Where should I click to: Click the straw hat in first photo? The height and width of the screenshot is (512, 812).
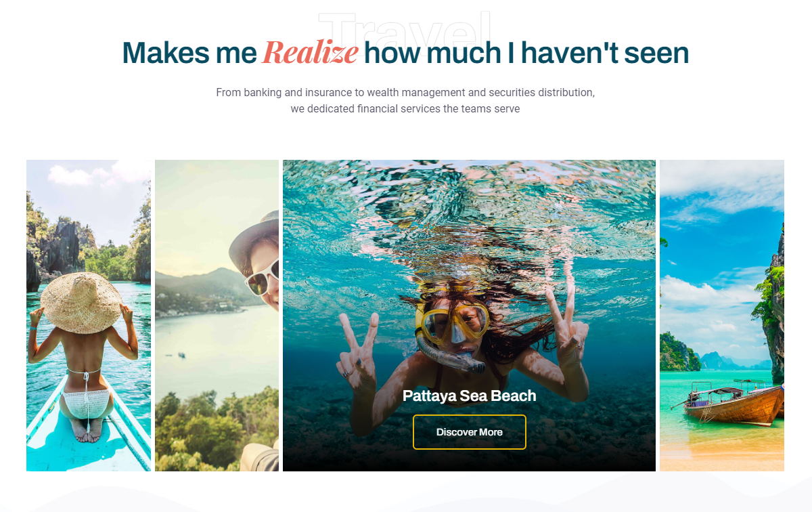(x=80, y=303)
